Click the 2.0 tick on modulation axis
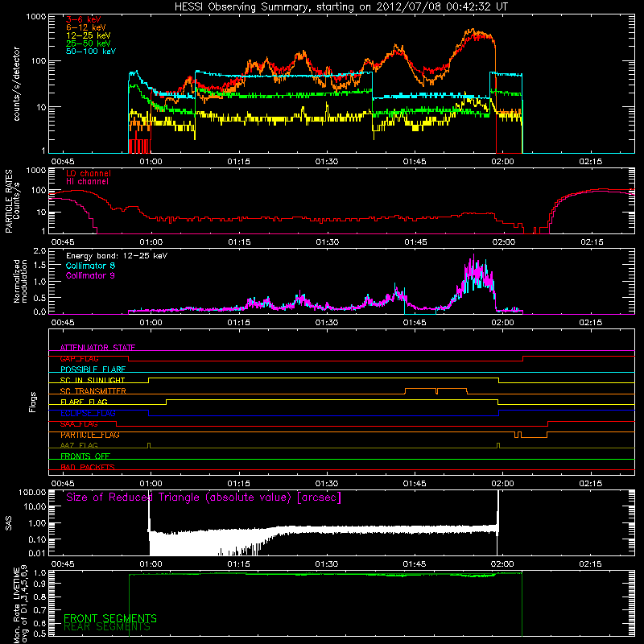The image size is (644, 644). click(x=39, y=251)
